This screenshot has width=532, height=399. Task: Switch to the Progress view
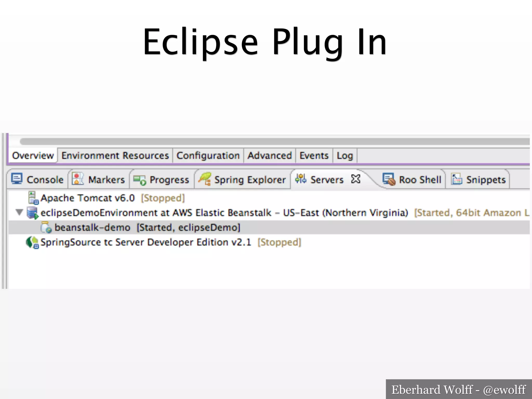click(x=162, y=179)
